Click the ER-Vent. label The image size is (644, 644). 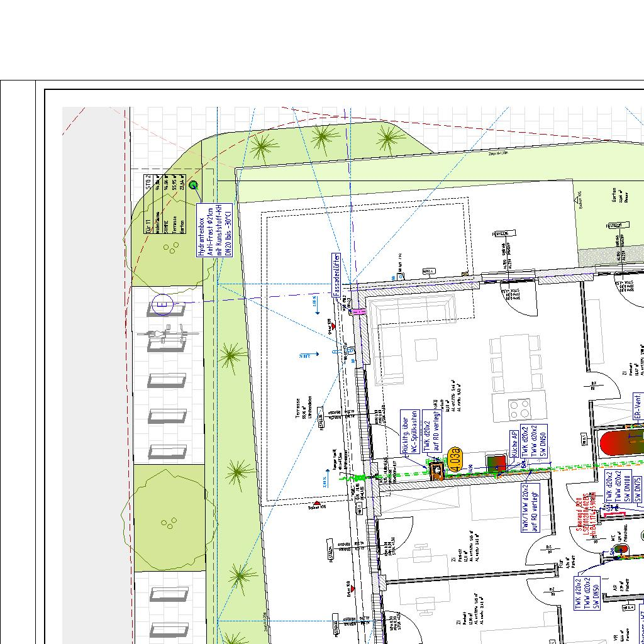637,408
